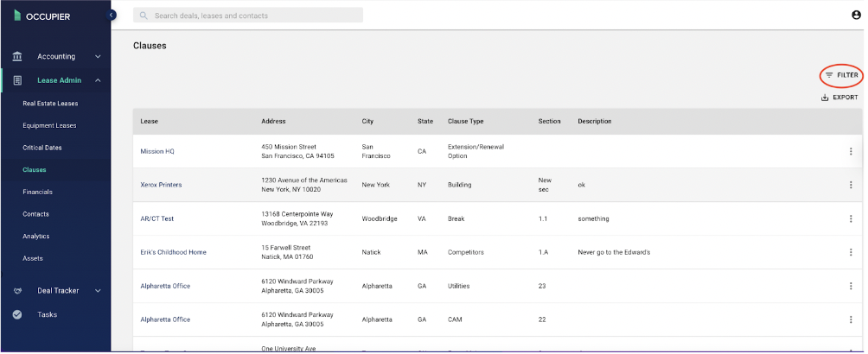Image resolution: width=868 pixels, height=354 pixels.
Task: Select Critical Dates in the sidebar
Action: tap(42, 148)
